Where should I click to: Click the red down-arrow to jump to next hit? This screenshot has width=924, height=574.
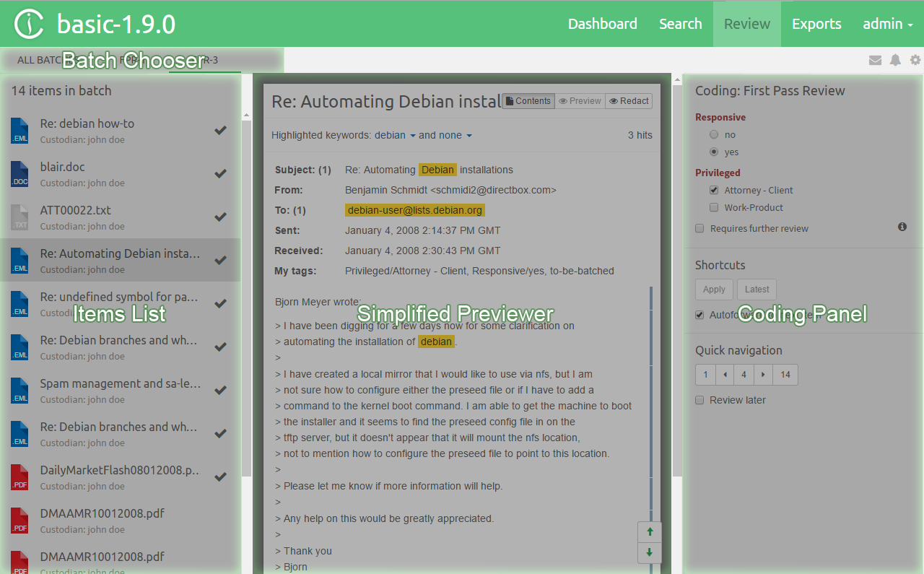click(649, 553)
